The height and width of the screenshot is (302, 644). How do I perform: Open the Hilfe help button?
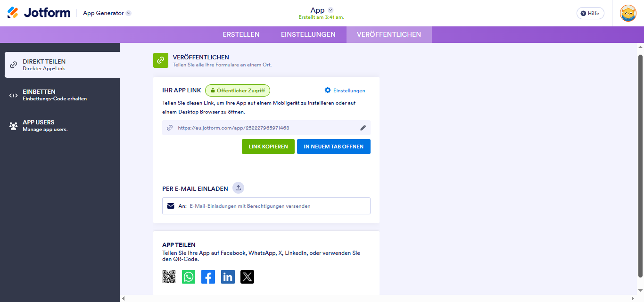click(x=590, y=13)
